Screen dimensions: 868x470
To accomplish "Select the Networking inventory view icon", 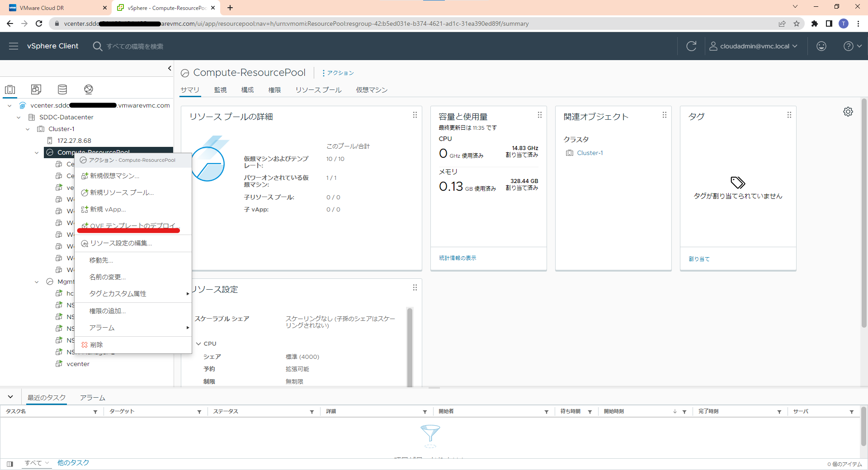I will [89, 89].
